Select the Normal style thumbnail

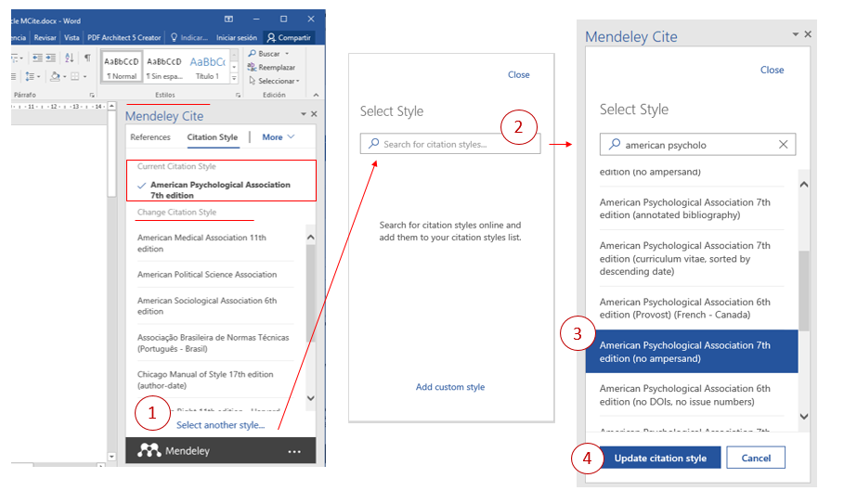tap(121, 68)
